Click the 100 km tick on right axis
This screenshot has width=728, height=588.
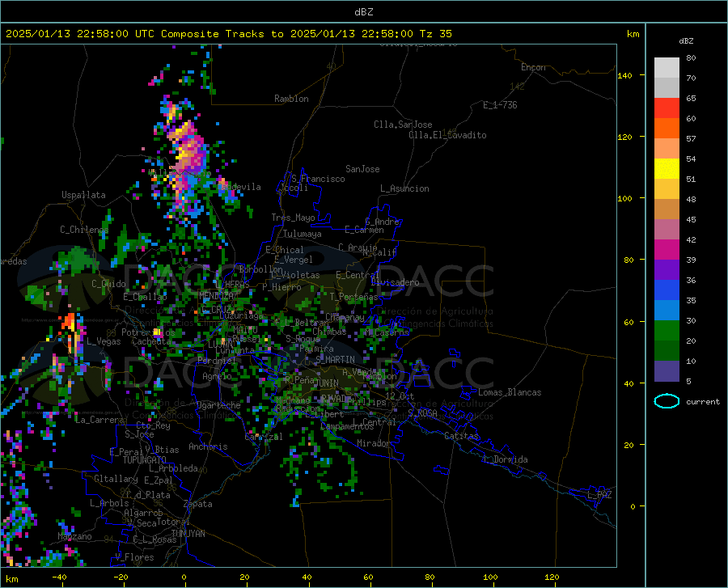tap(625, 199)
